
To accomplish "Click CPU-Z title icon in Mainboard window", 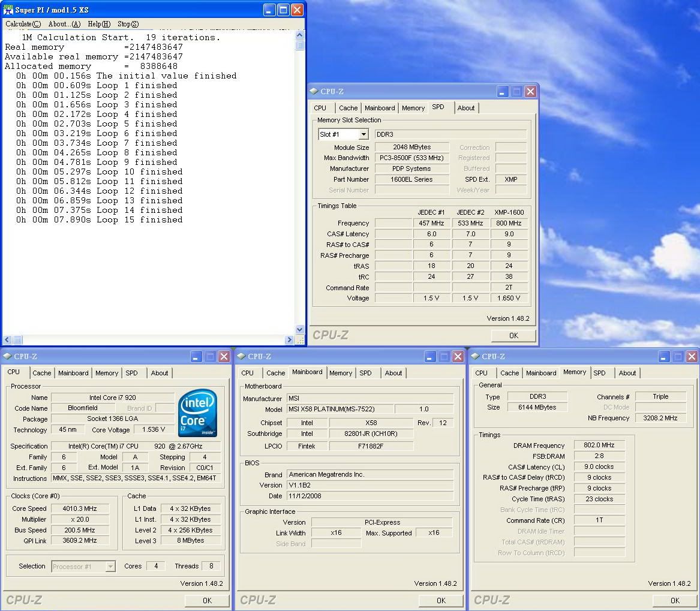I will 241,356.
